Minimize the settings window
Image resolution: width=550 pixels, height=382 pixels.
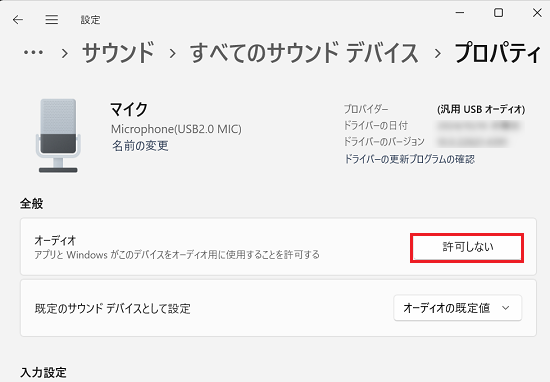460,13
